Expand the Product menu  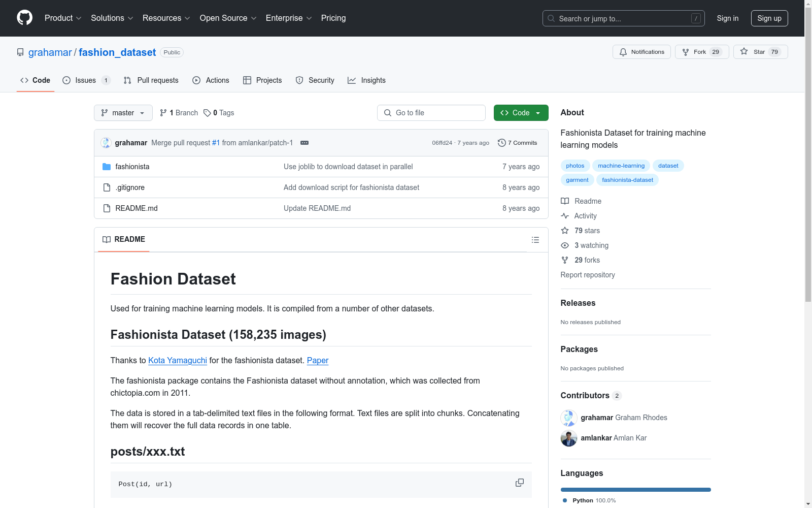coord(63,18)
